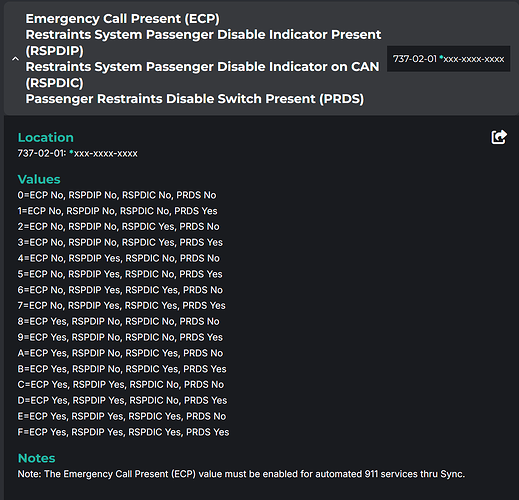Click the 737-02-01 location badge in header
The image size is (519, 500).
[448, 59]
